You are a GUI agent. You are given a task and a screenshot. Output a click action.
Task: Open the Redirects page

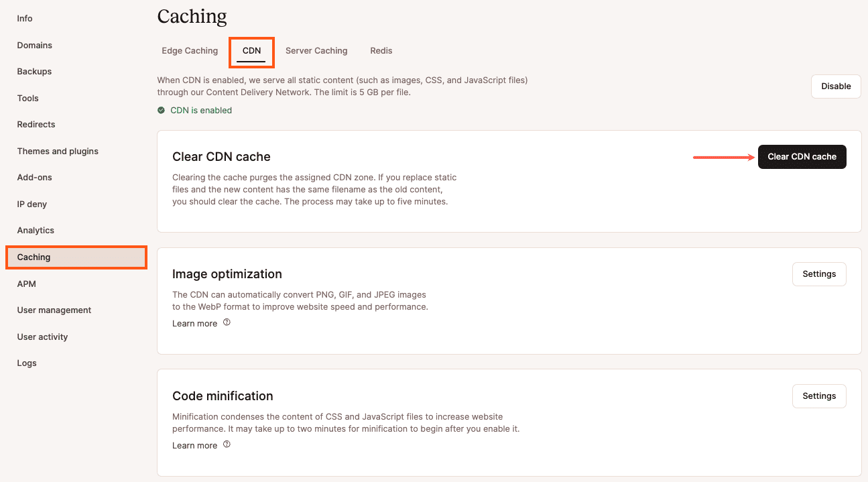(36, 125)
